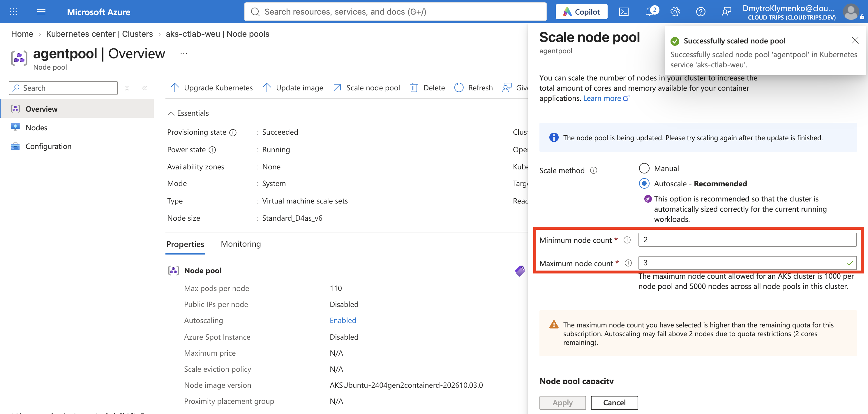Click the Apply button
The image size is (868, 414).
[x=562, y=403]
